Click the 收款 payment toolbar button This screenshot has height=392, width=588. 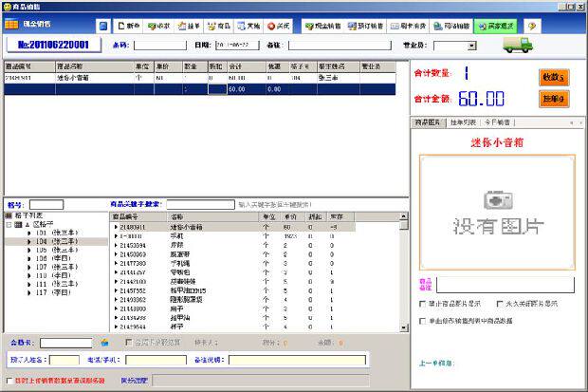[158, 26]
